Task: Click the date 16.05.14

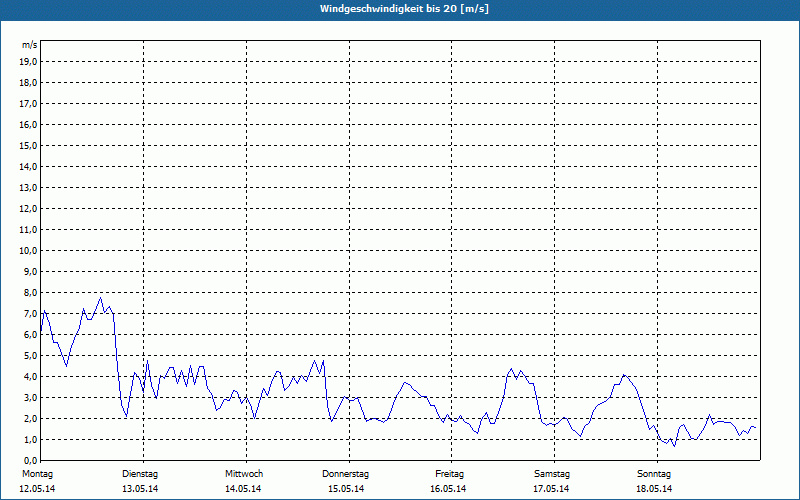Action: point(448,489)
